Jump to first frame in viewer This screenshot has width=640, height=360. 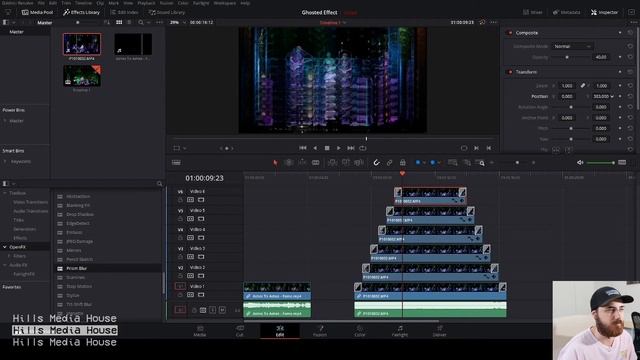pos(303,148)
